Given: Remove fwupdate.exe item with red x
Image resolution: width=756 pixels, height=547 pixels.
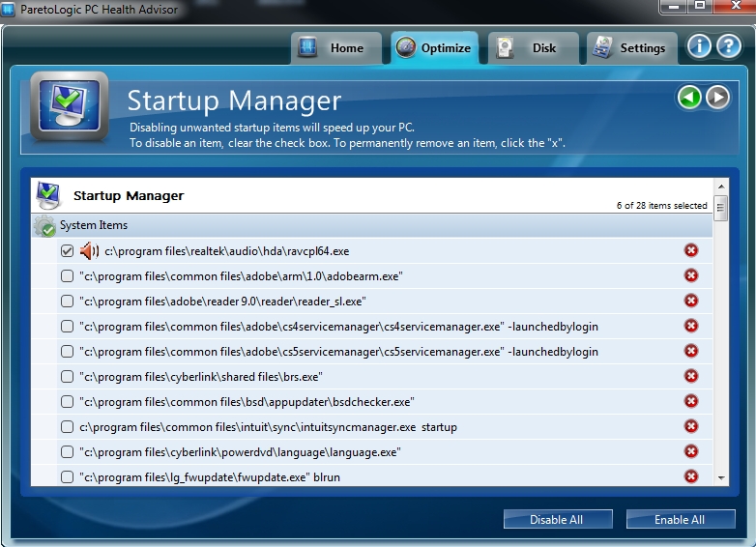Looking at the screenshot, I should pos(691,476).
